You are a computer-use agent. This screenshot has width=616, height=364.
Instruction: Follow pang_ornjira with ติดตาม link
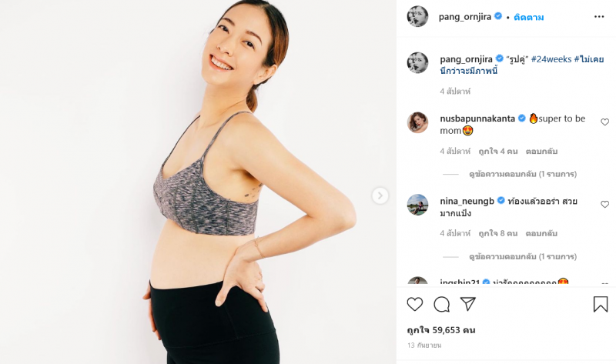[528, 17]
